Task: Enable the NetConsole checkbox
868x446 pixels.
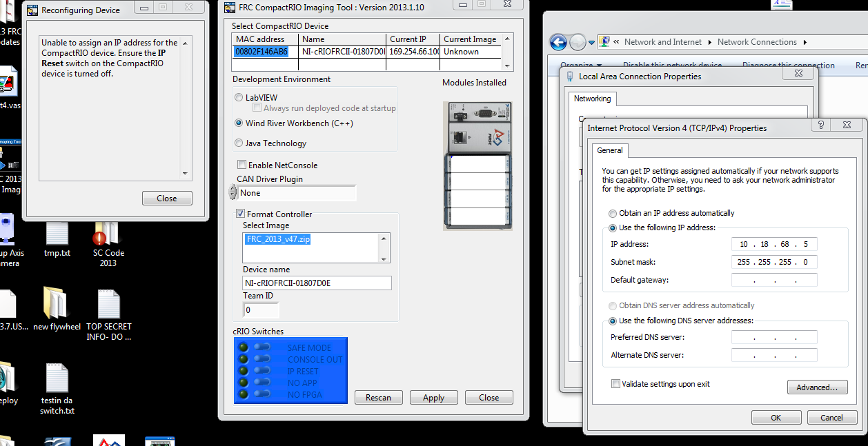Action: point(241,165)
